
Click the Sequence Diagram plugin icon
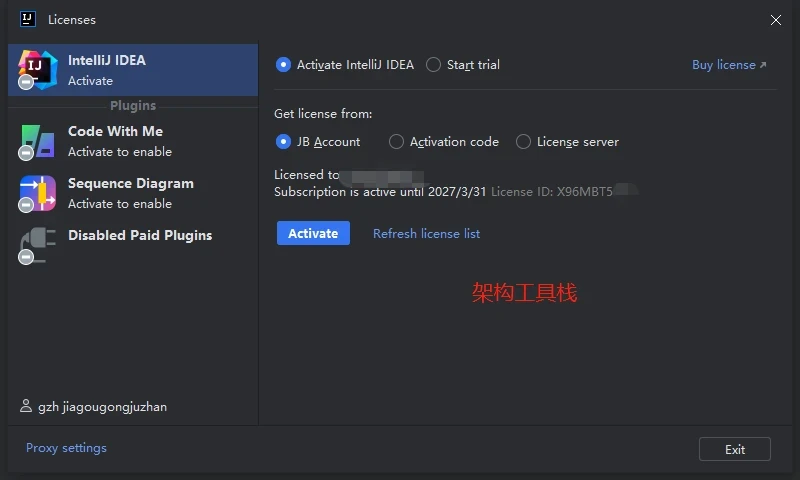[x=38, y=193]
